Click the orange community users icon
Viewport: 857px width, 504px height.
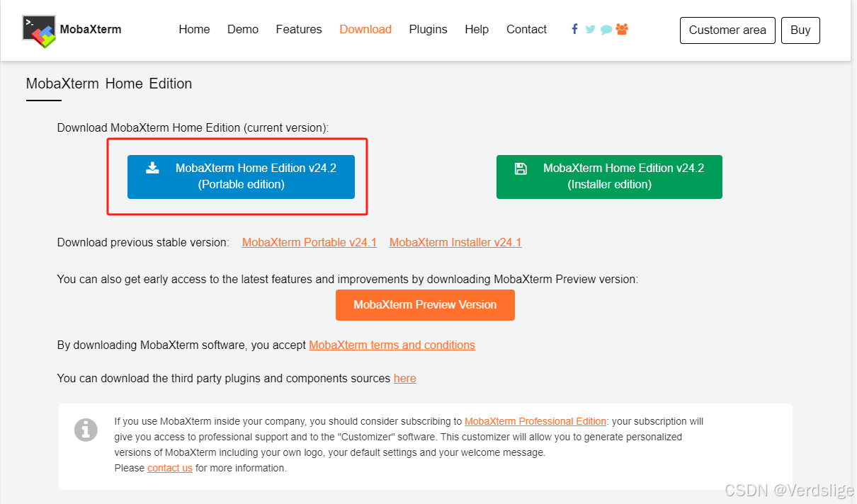[622, 29]
